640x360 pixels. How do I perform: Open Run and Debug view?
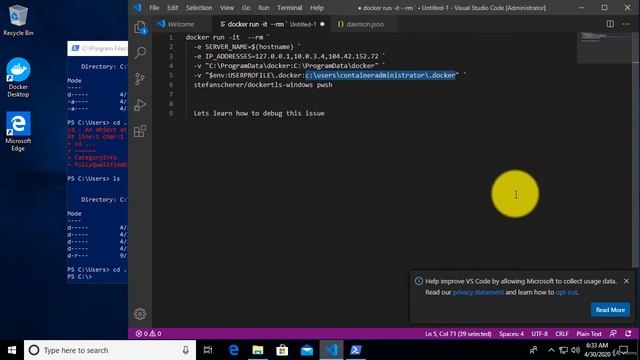click(140, 105)
